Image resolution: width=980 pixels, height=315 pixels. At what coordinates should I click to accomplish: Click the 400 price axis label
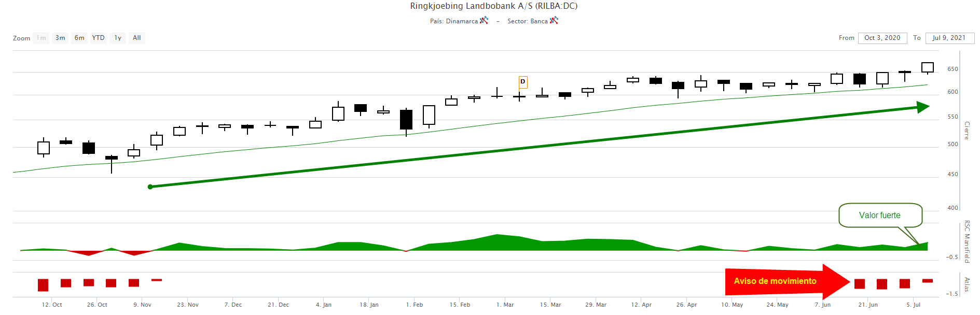click(x=953, y=208)
